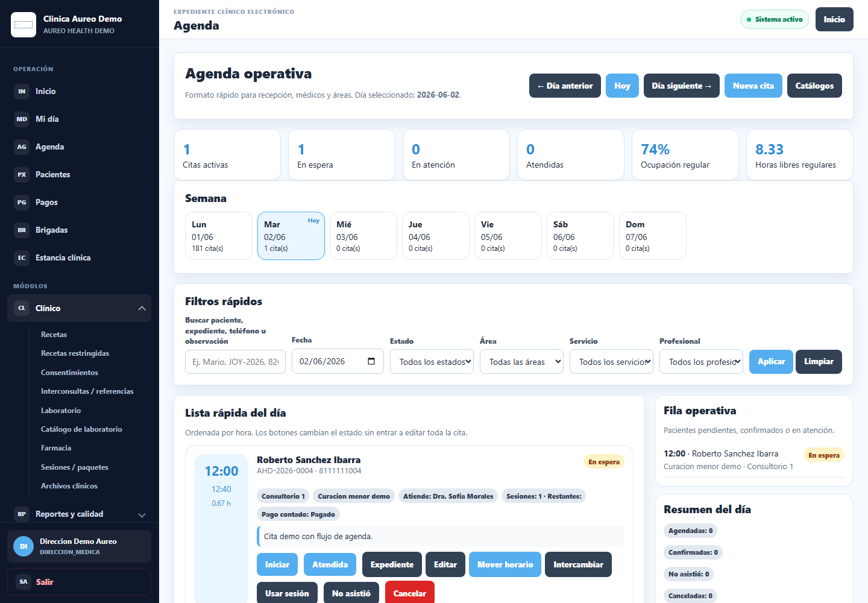868x603 pixels.
Task: Start the appointment with Iniciar
Action: [277, 564]
